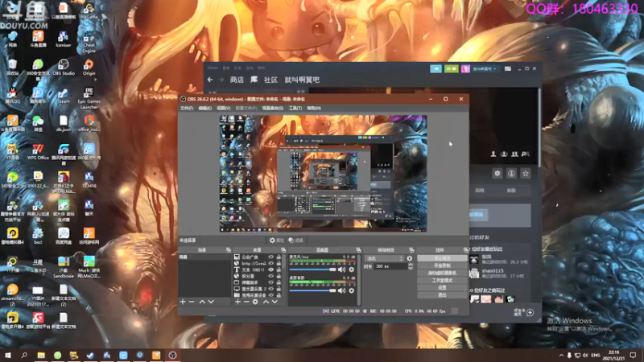Remove source using the sources minus icon
Image resolution: width=644 pixels, height=362 pixels.
[x=246, y=302]
